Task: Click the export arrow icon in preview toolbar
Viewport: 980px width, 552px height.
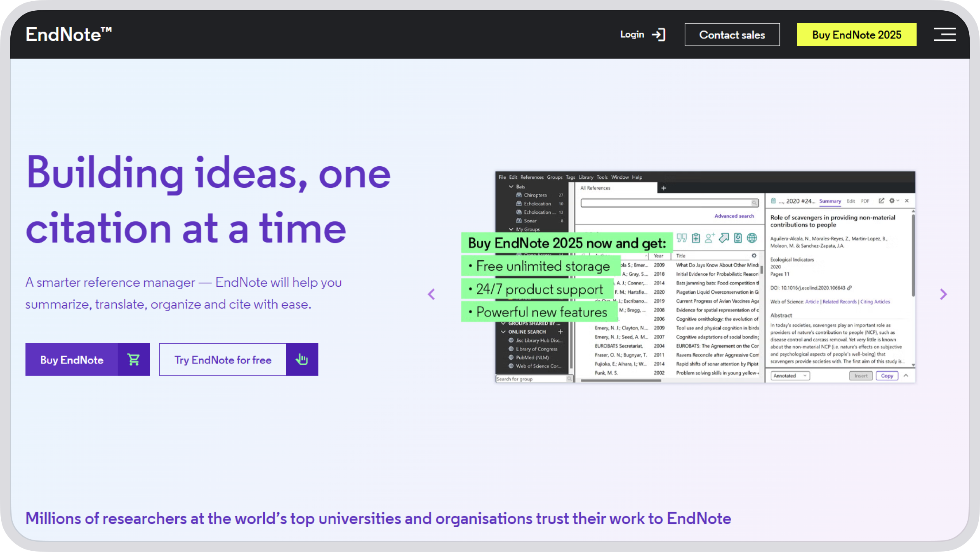Action: coord(724,238)
